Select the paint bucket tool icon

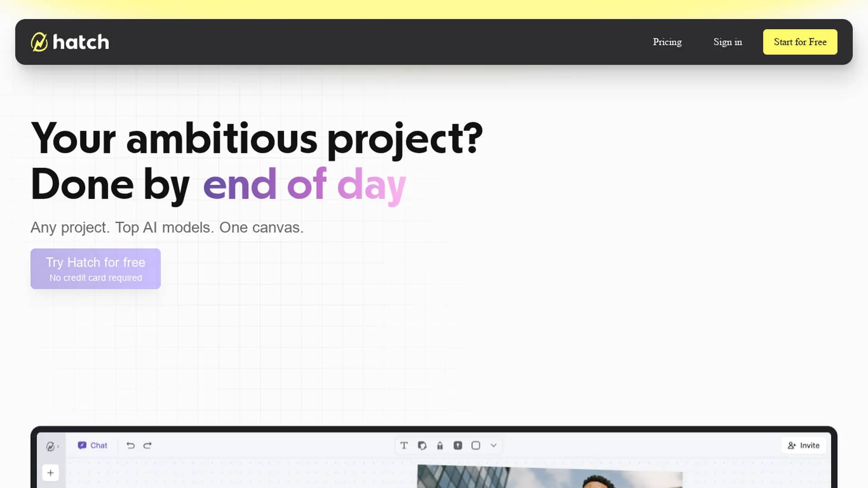pyautogui.click(x=440, y=446)
